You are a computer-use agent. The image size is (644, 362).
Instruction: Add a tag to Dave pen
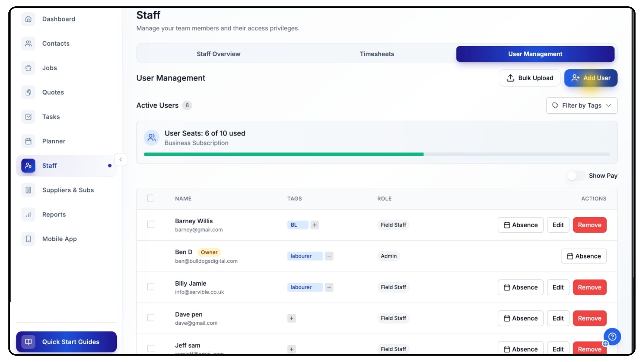(x=291, y=318)
